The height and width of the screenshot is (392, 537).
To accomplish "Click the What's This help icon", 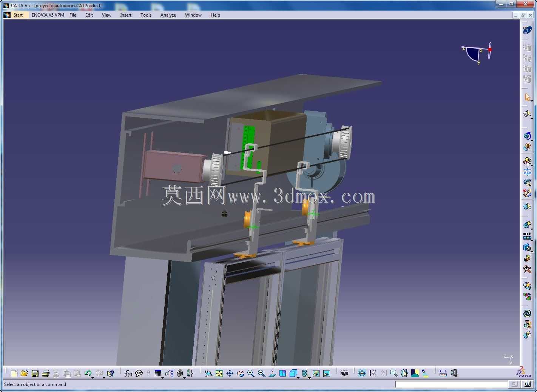I will (110, 374).
